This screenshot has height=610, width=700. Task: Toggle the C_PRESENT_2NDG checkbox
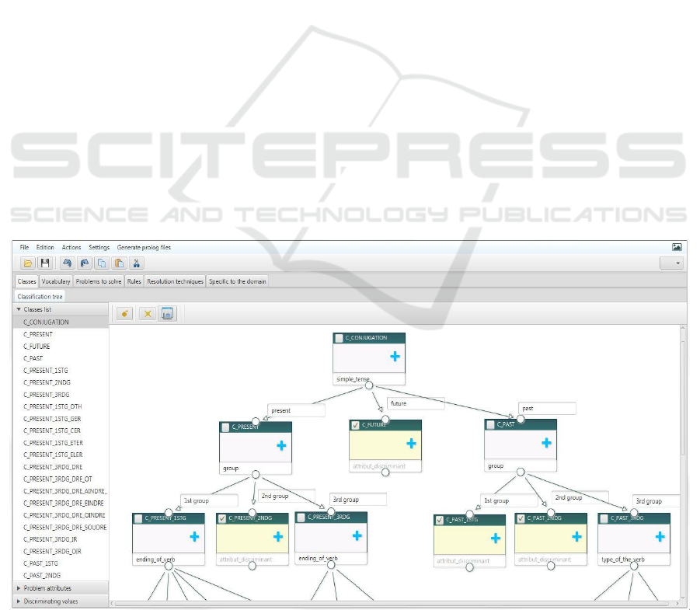(x=222, y=518)
